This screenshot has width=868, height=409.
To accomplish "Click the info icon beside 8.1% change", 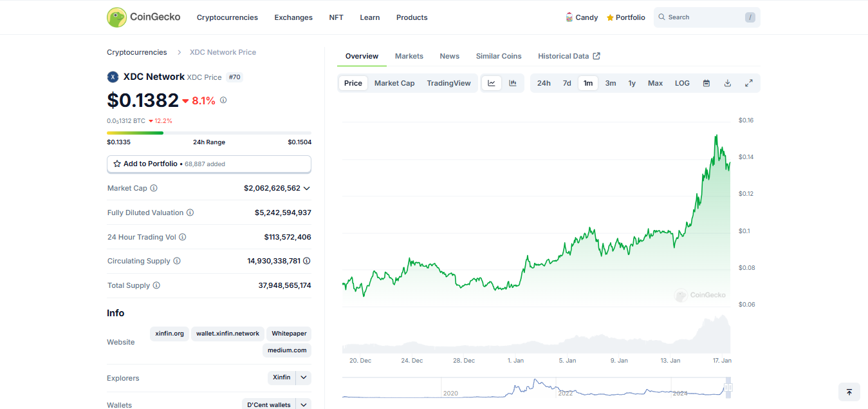I will point(223,100).
